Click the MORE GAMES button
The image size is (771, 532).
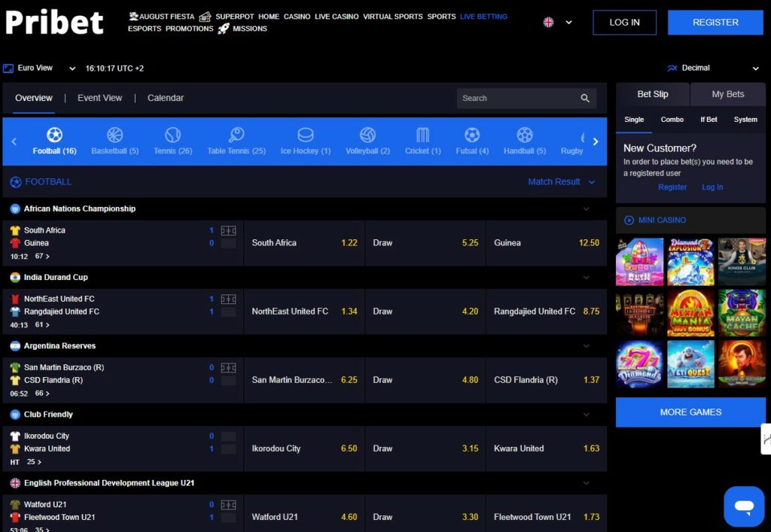[690, 412]
